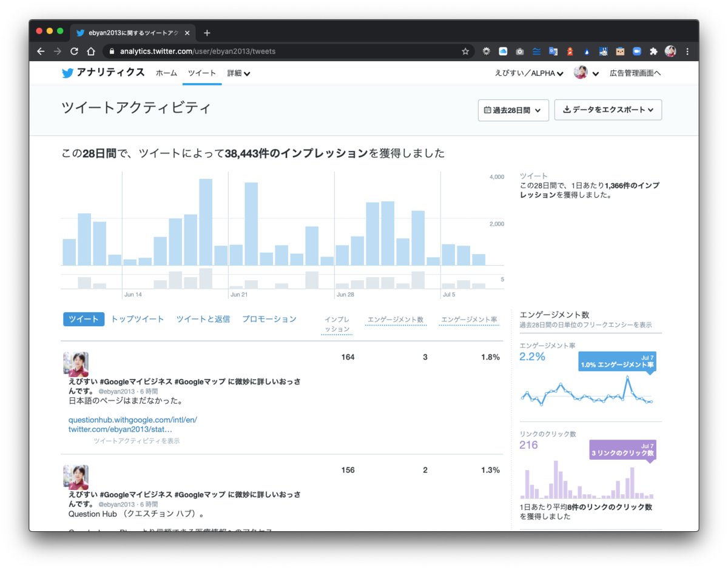728x570 pixels.
Task: Click the box face extension icon
Action: pos(620,52)
